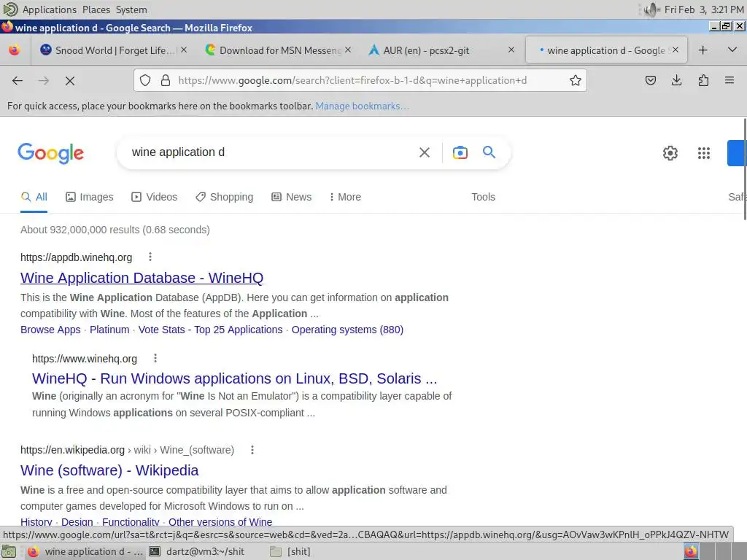Click the Firefox icon in bottom-right tray
This screenshot has height=560, width=747.
[690, 551]
